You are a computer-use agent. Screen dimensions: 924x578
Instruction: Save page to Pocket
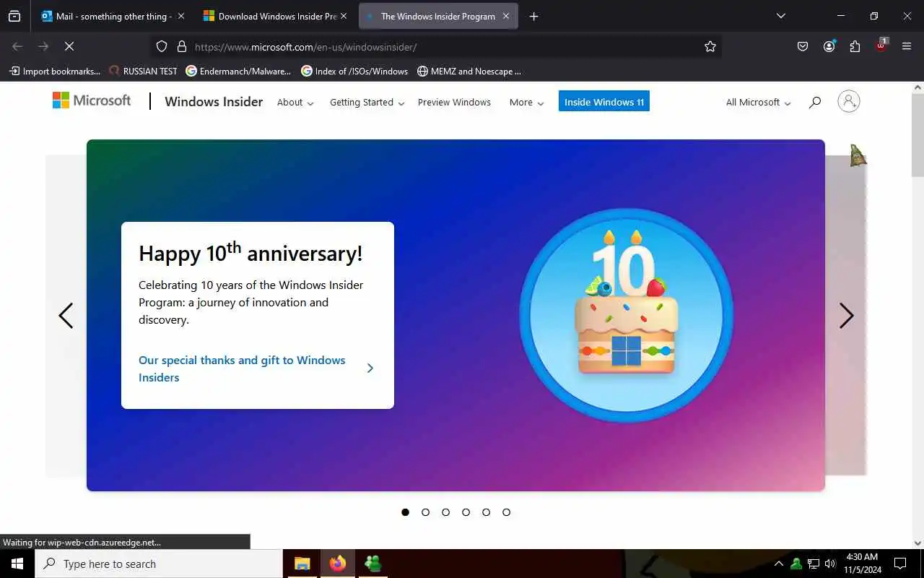[x=803, y=46]
